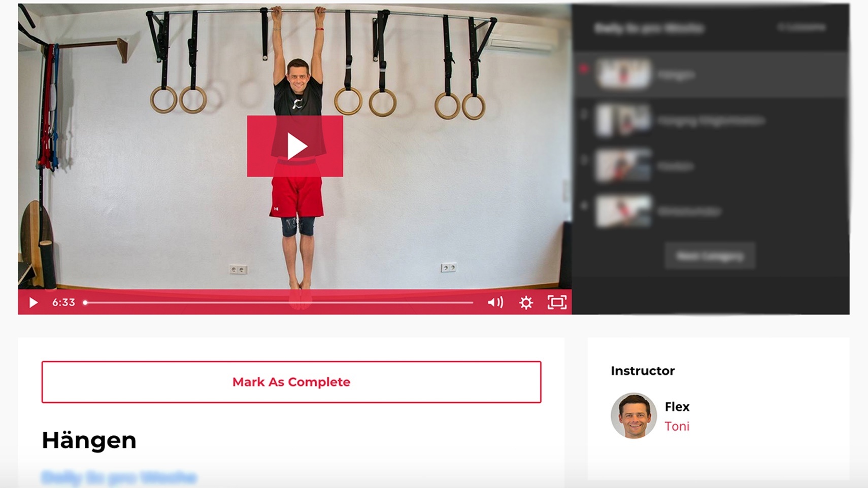Open video settings gear icon
The image size is (868, 488).
tap(526, 303)
